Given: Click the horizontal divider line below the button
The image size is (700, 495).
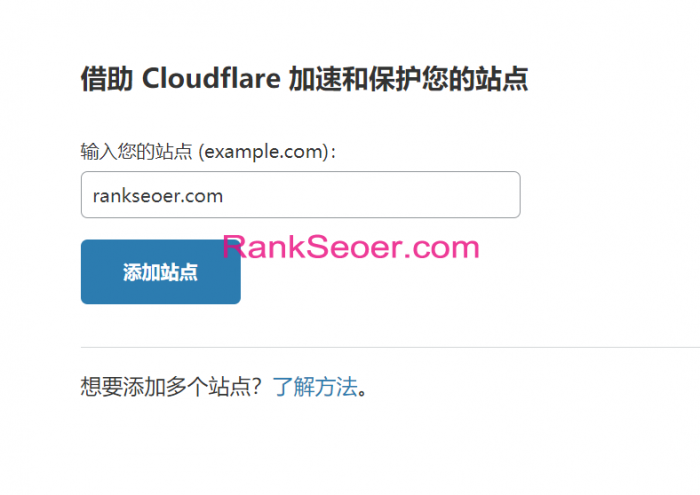Looking at the screenshot, I should [390, 347].
